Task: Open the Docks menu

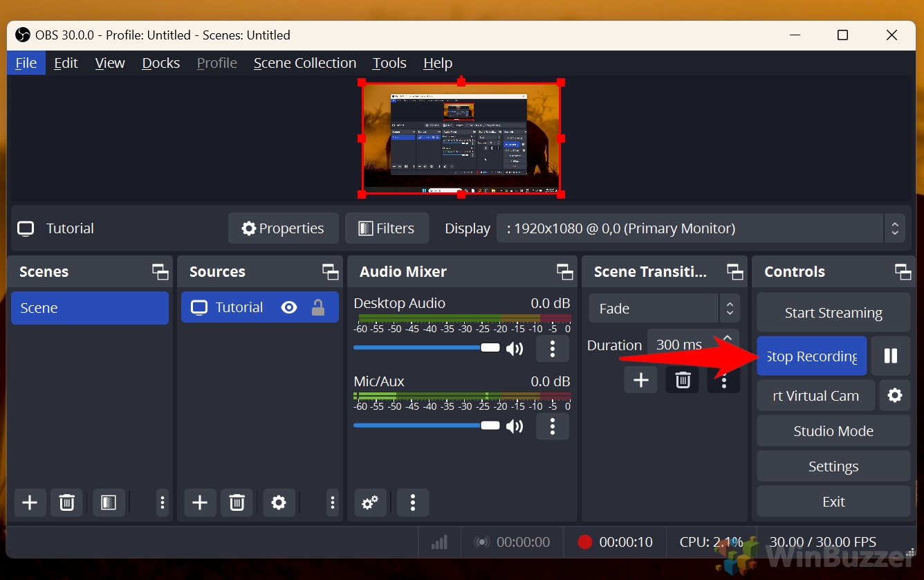Action: (x=160, y=63)
